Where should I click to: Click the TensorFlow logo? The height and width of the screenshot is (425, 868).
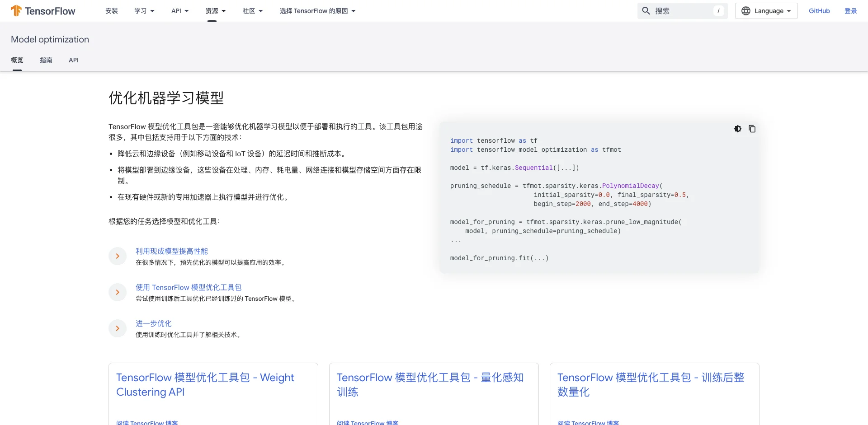coord(43,11)
